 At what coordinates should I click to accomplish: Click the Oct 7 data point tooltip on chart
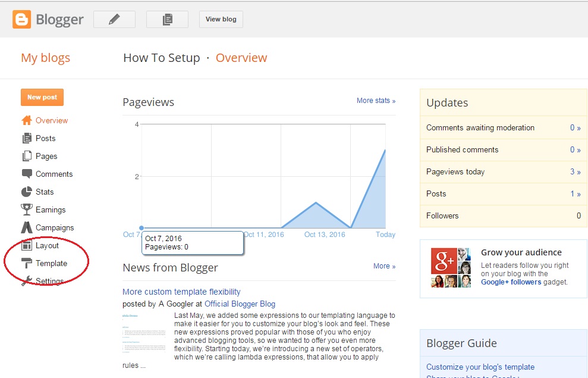pos(142,228)
